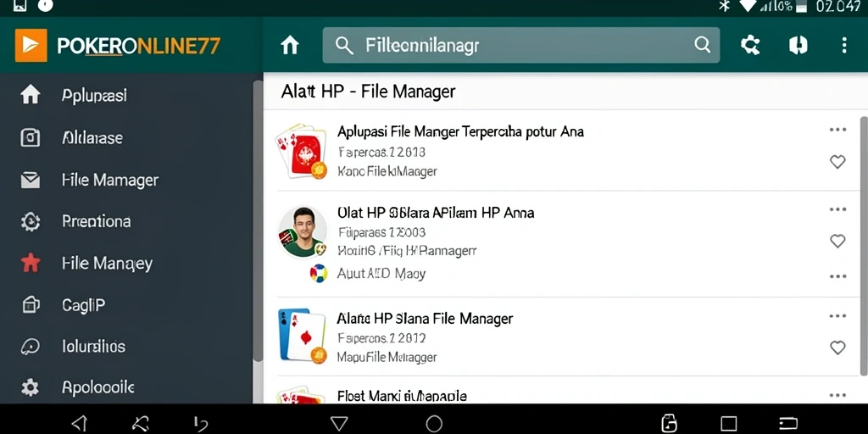Open settings gear in the top toolbar

(750, 45)
